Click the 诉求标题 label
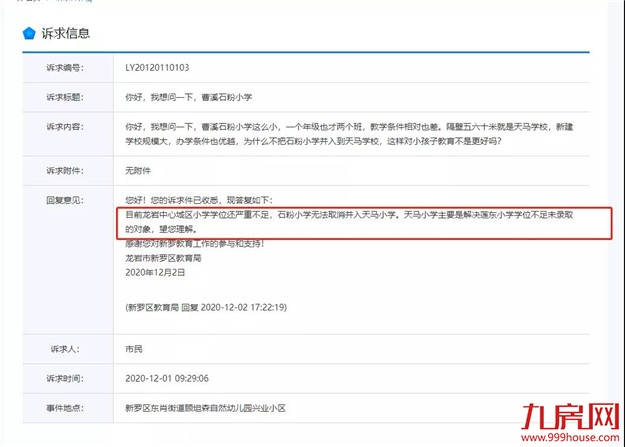 pyautogui.click(x=65, y=97)
